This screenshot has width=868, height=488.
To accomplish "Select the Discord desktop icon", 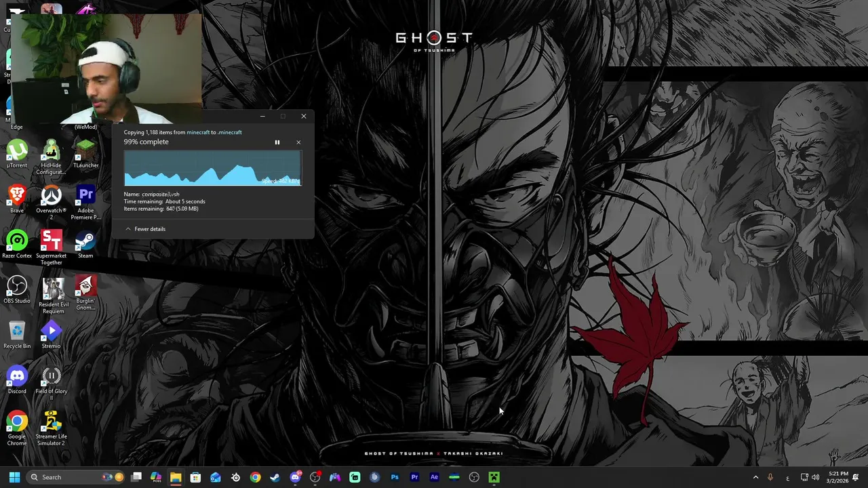I will click(17, 380).
